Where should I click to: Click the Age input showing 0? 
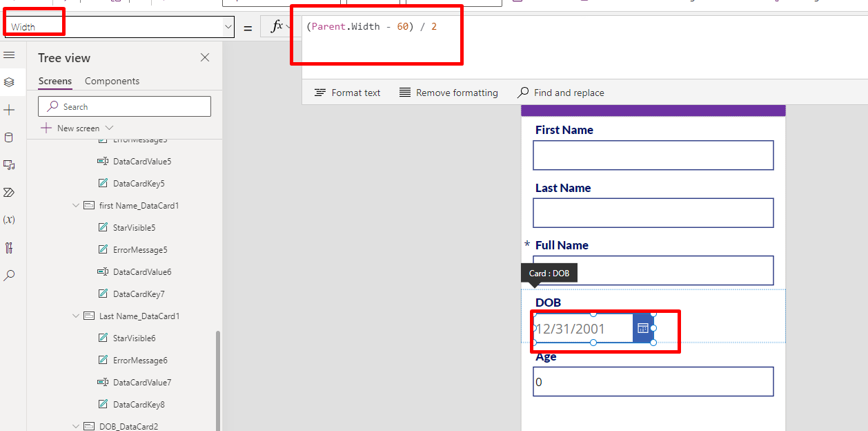click(x=653, y=381)
